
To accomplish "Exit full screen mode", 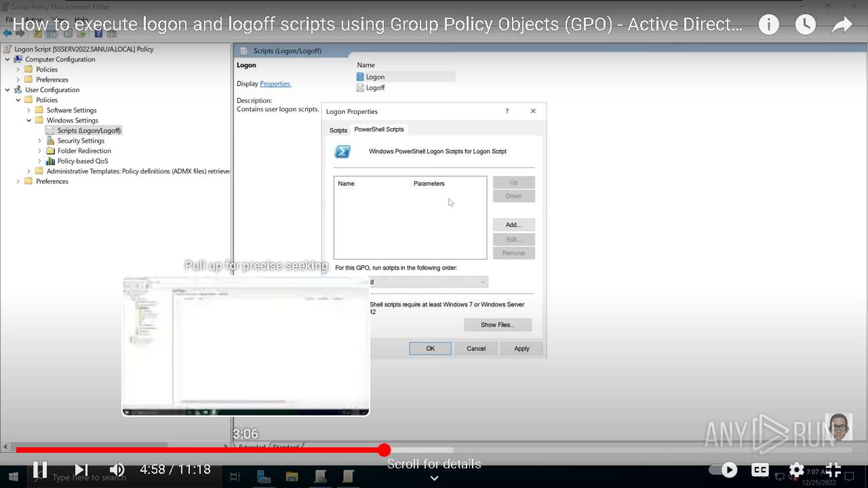I will click(833, 469).
